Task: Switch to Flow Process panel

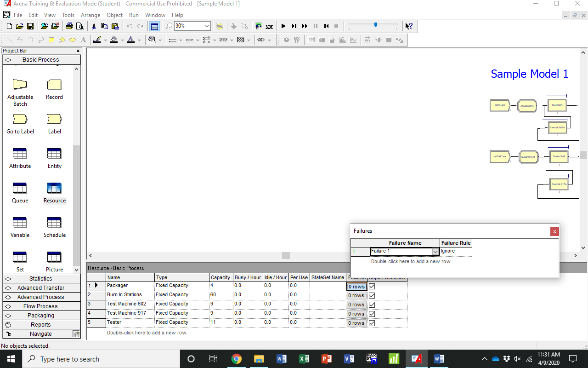Action: [41, 306]
